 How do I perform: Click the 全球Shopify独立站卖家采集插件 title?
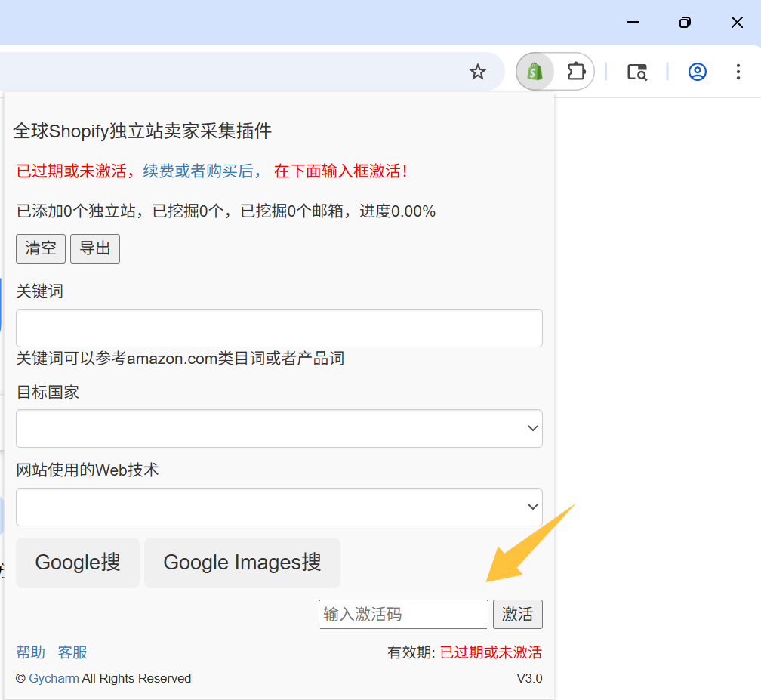[x=142, y=131]
